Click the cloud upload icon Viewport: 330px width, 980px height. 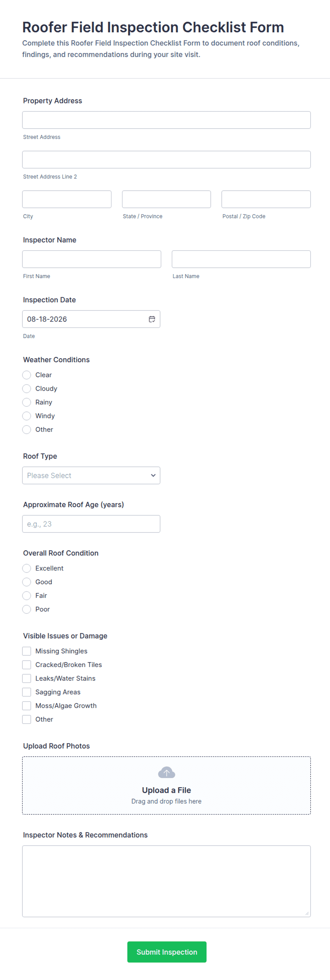166,772
